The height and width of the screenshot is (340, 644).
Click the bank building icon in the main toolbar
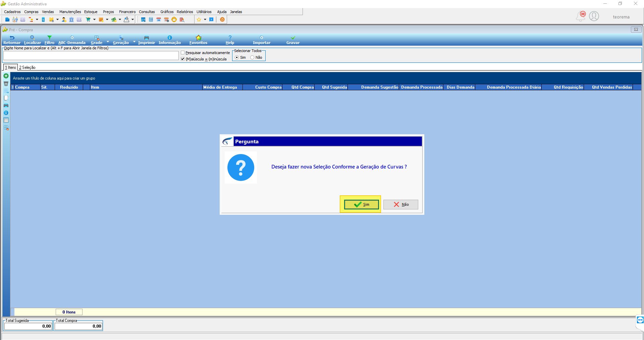point(71,20)
